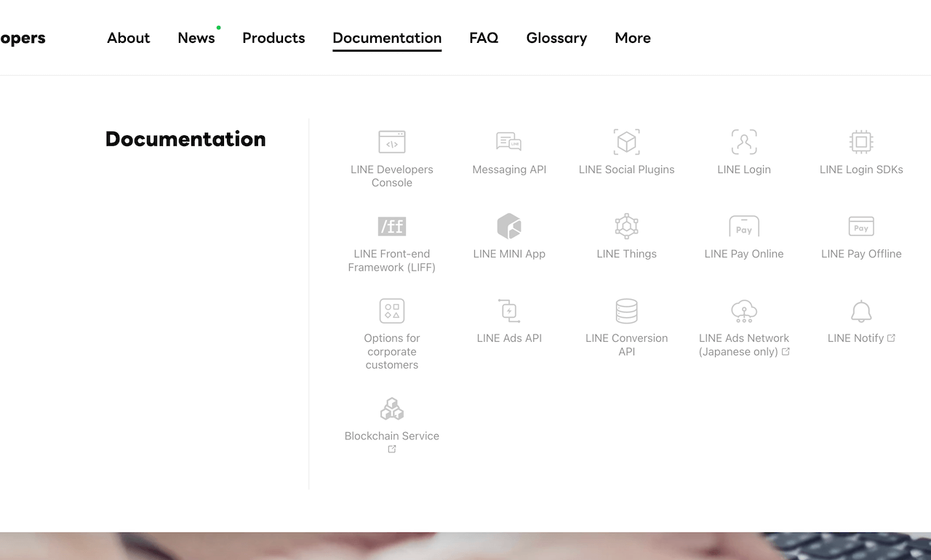Open the Messaging API chat-bubble icon
931x560 pixels.
508,142
